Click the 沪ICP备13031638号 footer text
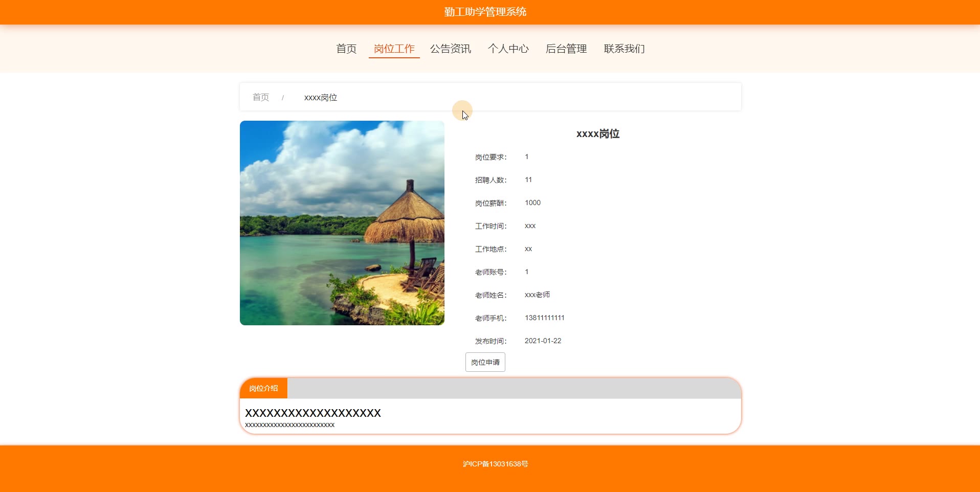Image resolution: width=980 pixels, height=492 pixels. [x=495, y=464]
